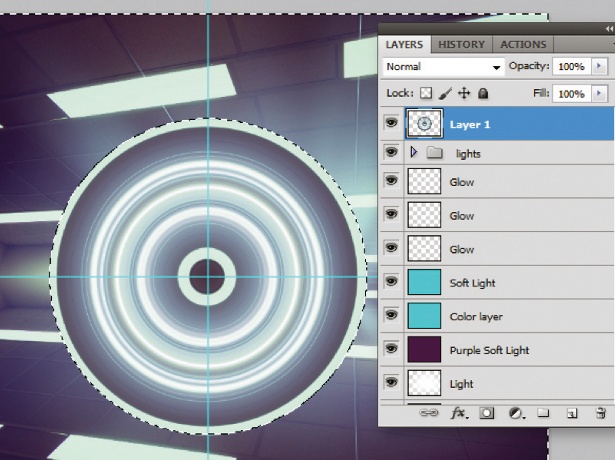This screenshot has height=460, width=615.
Task: Click the Opacity value field
Action: (x=571, y=67)
